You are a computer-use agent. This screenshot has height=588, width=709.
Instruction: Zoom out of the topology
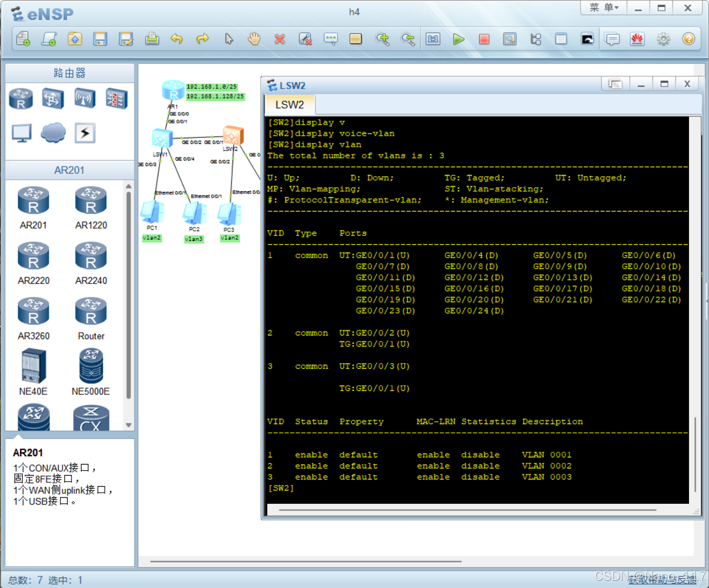click(408, 39)
